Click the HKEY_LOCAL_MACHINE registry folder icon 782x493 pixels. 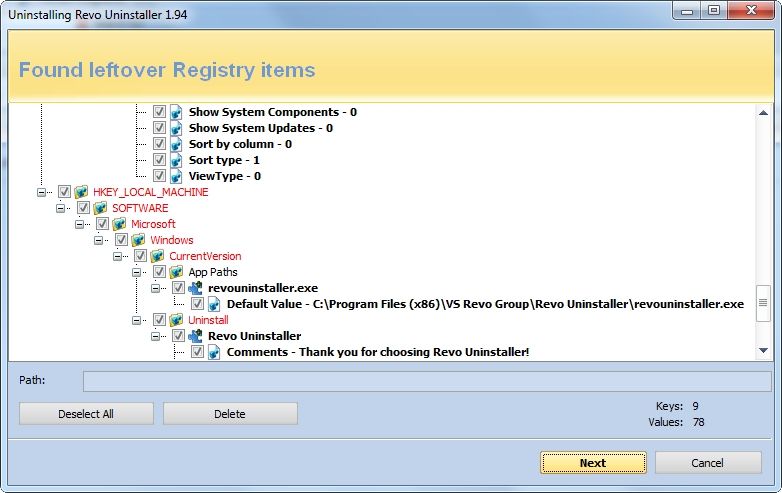point(81,192)
